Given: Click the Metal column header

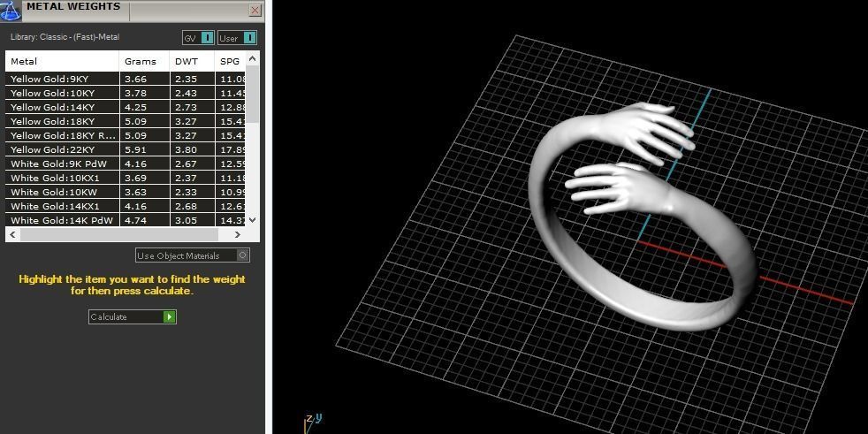Looking at the screenshot, I should tap(63, 61).
